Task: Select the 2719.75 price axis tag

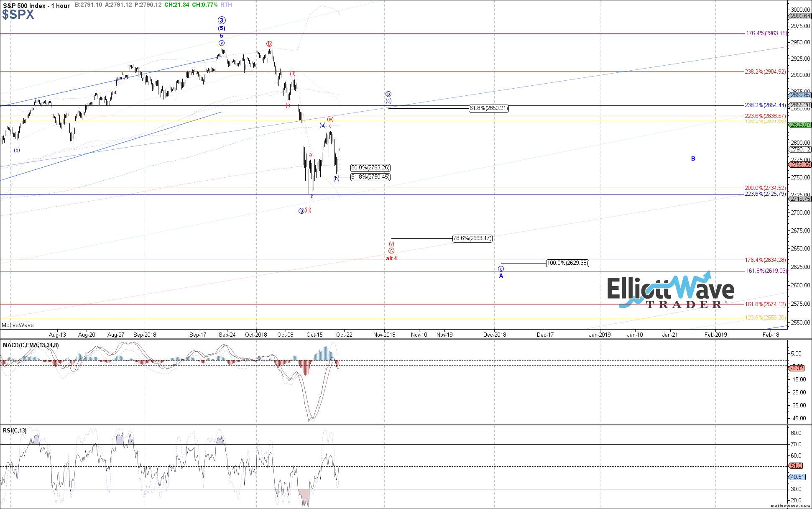Action: (x=800, y=199)
